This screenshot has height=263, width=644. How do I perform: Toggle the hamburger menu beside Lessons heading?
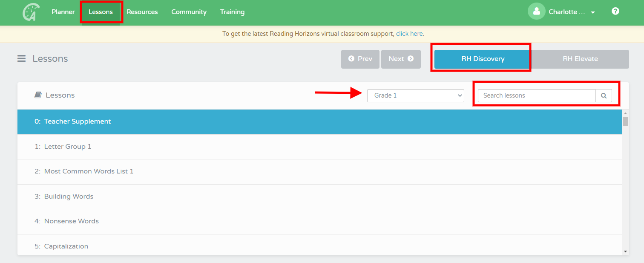click(21, 58)
